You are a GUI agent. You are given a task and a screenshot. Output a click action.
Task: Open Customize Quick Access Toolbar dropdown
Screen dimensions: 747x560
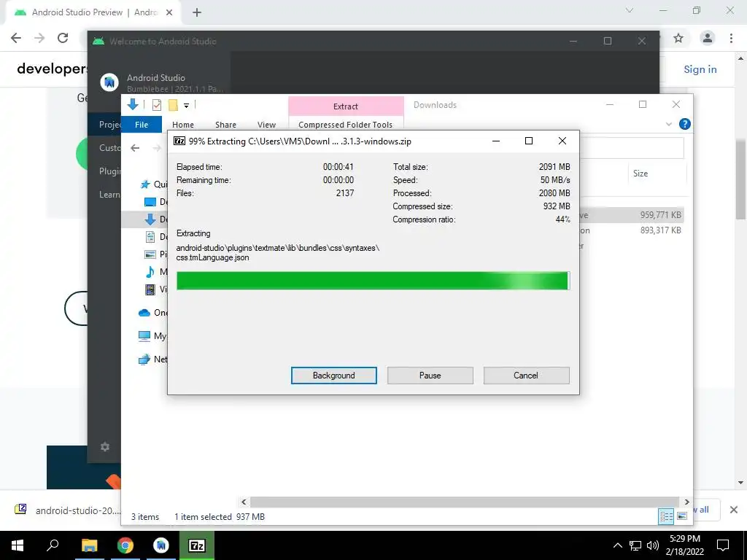point(186,105)
